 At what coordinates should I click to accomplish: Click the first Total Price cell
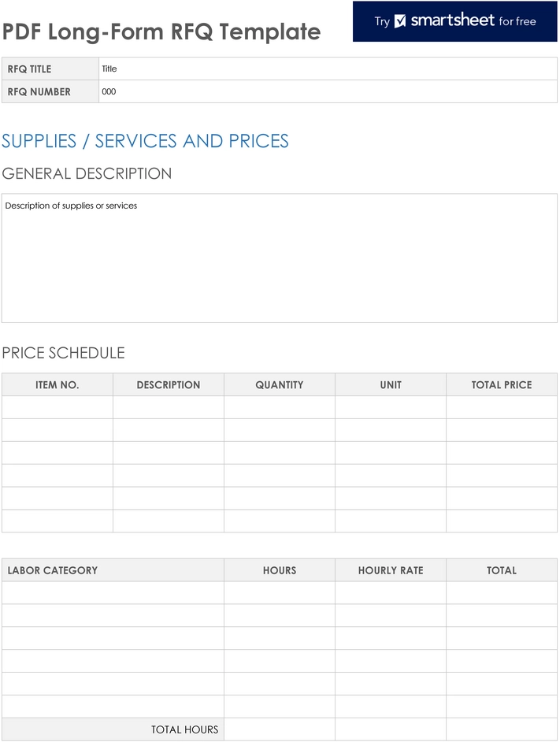click(x=502, y=407)
